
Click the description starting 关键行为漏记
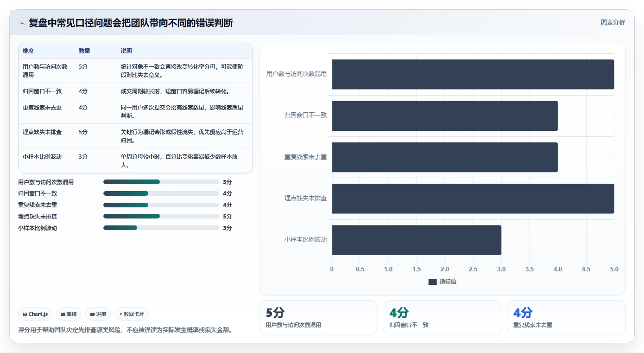click(x=182, y=136)
